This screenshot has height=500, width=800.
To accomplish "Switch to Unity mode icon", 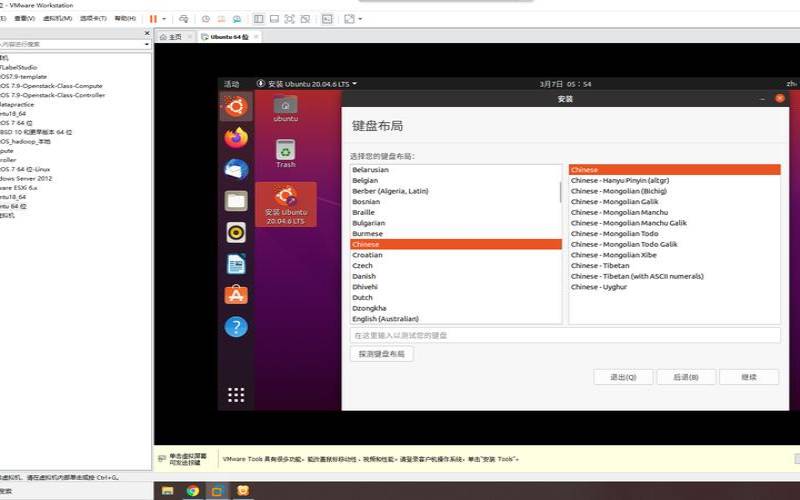I will (x=305, y=19).
